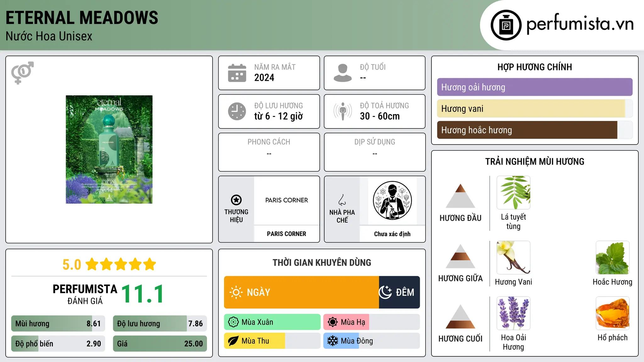Click the green 11.1 Perfumista score
Screen dimensions: 644x362
pyautogui.click(x=143, y=294)
